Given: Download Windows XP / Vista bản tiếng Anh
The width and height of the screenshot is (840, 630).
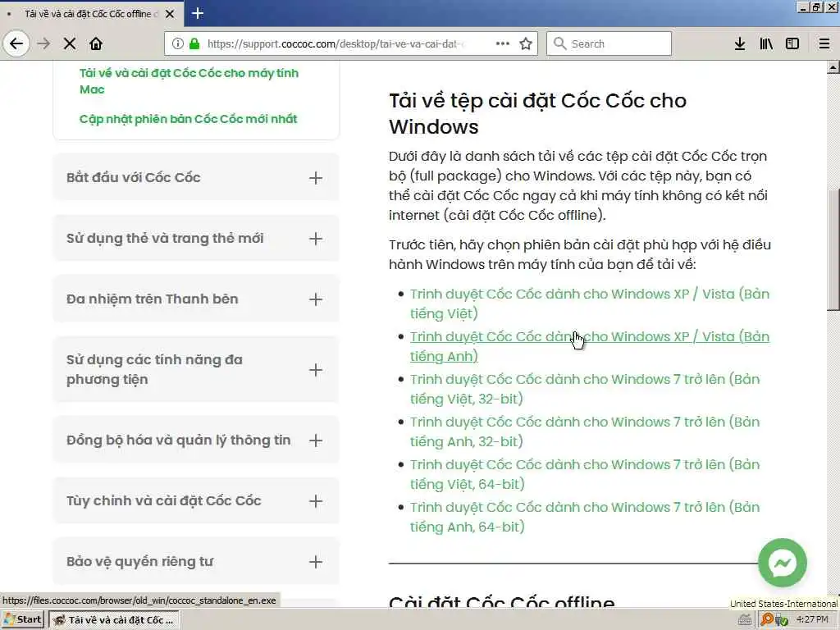Looking at the screenshot, I should 589,347.
